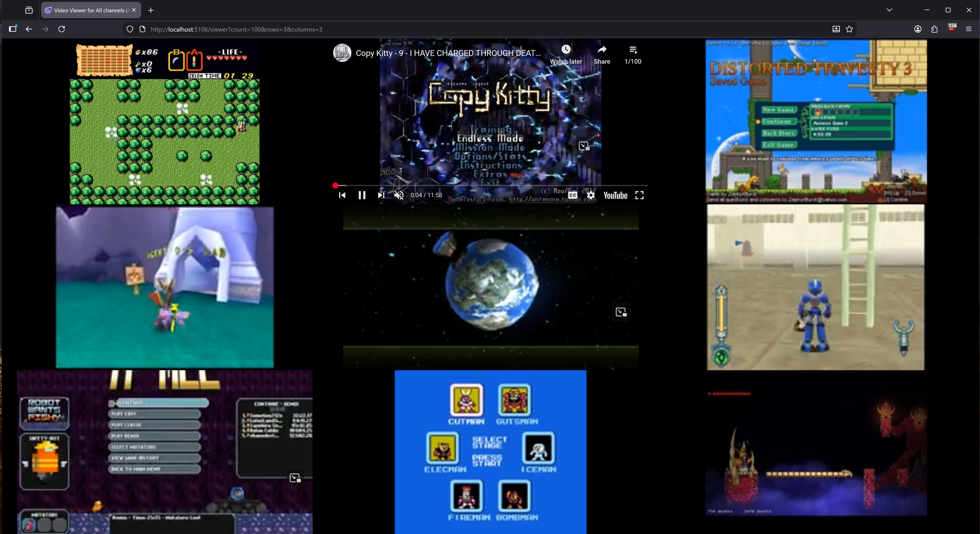The width and height of the screenshot is (980, 534).
Task: Open a new browser tab
Action: tap(151, 10)
